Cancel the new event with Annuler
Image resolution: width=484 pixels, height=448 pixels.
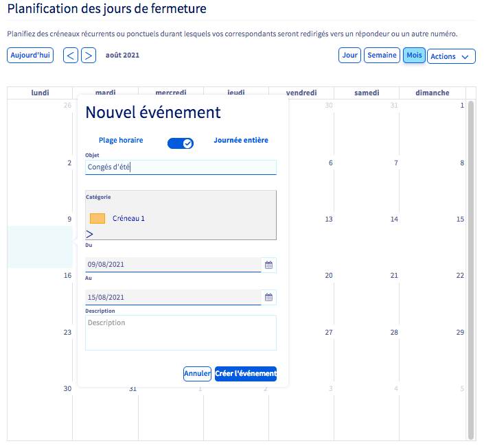(197, 374)
